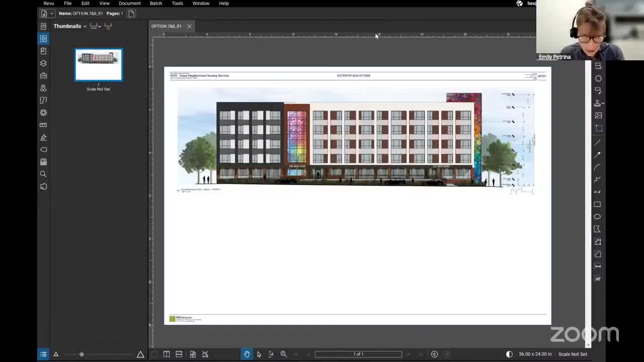Select the Polygon markup tool
The width and height of the screenshot is (644, 362).
[597, 229]
